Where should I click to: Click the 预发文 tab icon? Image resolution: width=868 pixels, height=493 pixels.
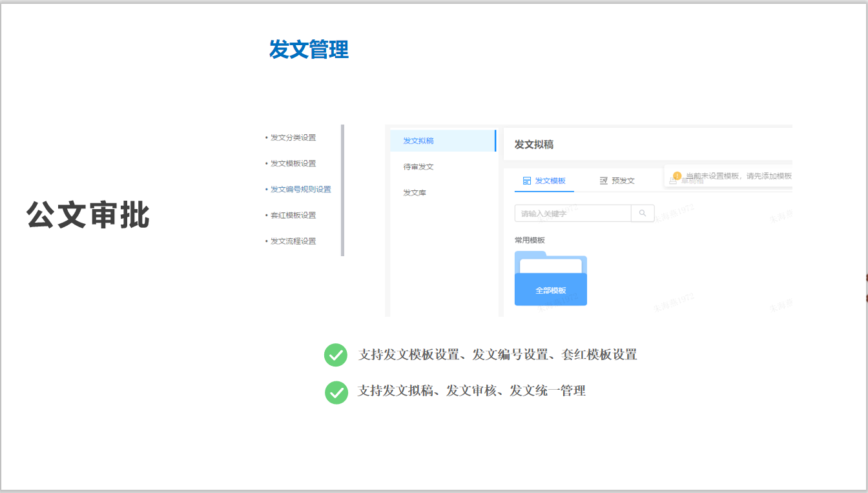click(x=604, y=181)
